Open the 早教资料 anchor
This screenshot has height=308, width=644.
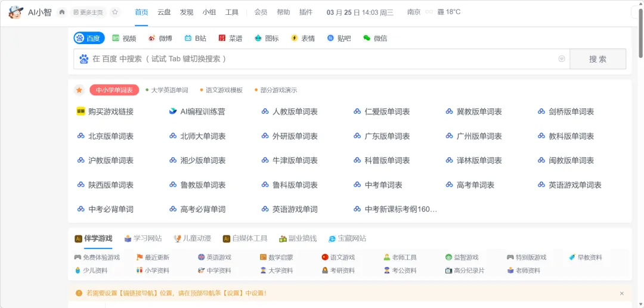coord(586,257)
